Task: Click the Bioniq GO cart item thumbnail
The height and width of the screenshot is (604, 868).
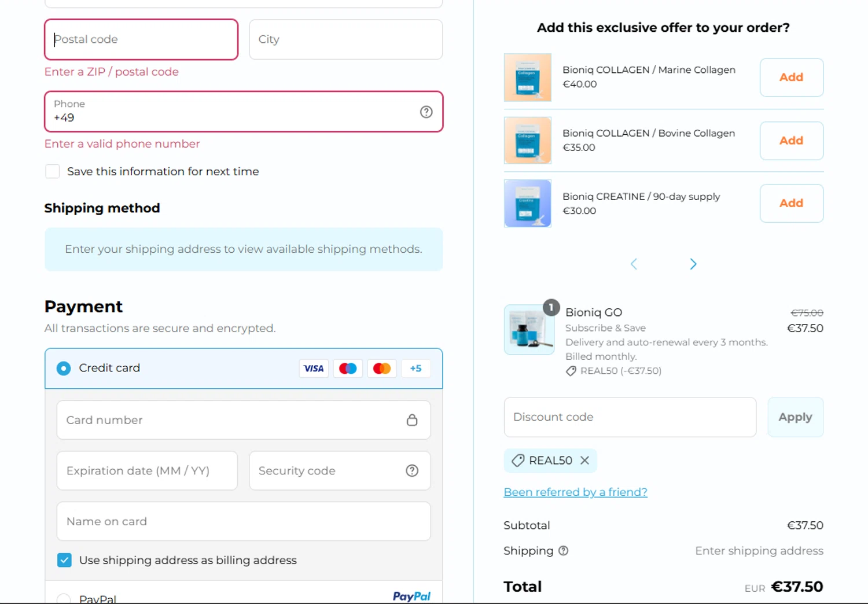Action: (x=529, y=330)
